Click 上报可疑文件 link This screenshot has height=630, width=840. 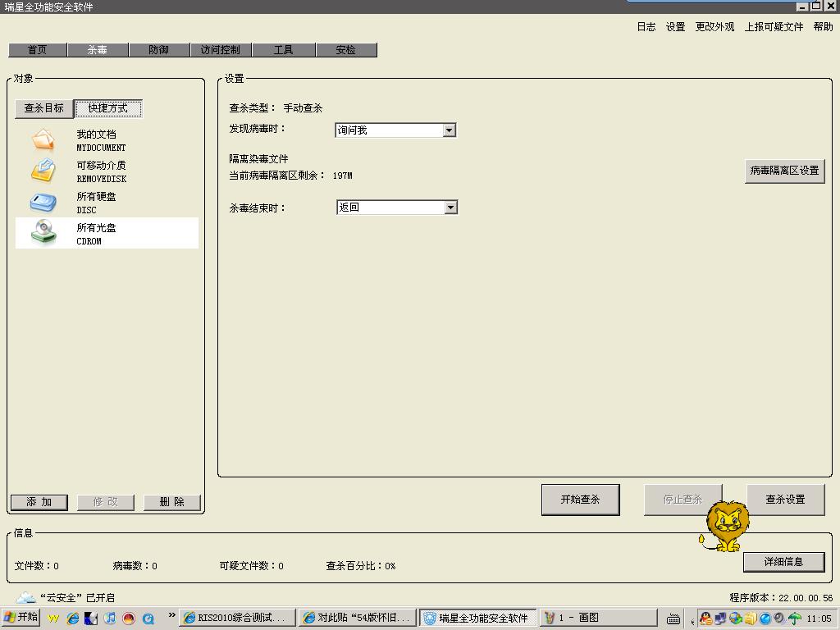pyautogui.click(x=774, y=27)
